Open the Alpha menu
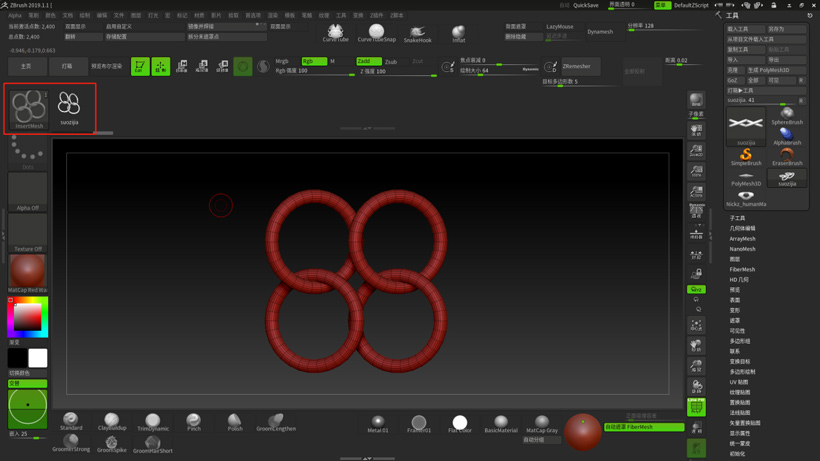The height and width of the screenshot is (461, 820). click(15, 16)
